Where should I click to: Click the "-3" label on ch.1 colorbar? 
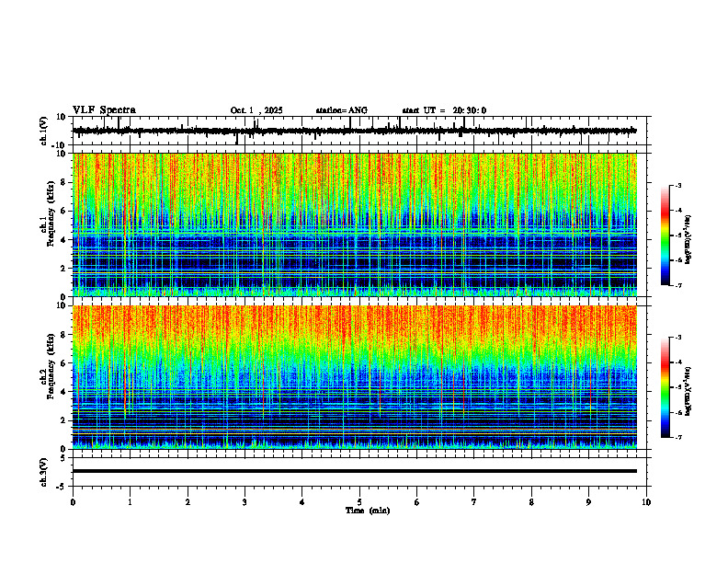click(677, 186)
